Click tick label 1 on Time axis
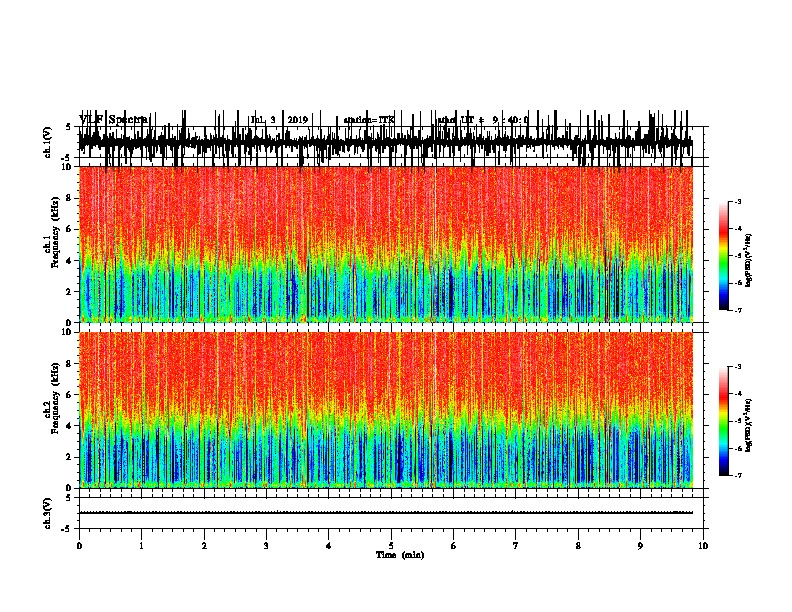 click(141, 546)
